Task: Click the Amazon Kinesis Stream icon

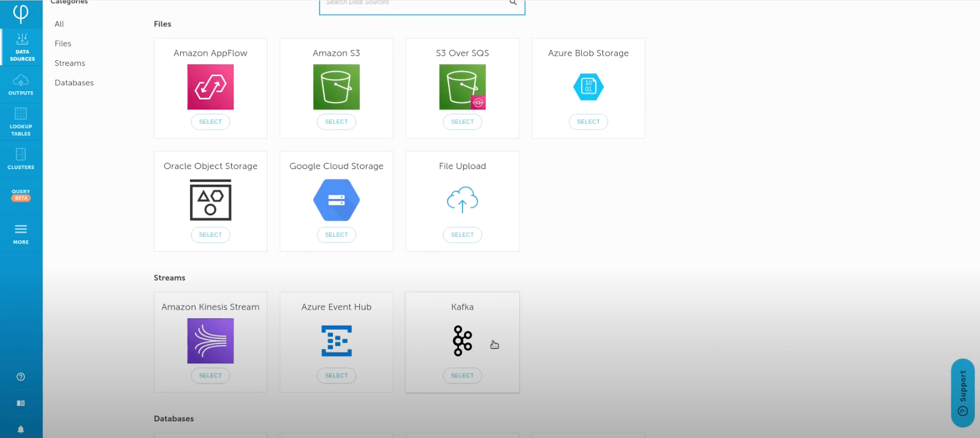Action: 211,341
